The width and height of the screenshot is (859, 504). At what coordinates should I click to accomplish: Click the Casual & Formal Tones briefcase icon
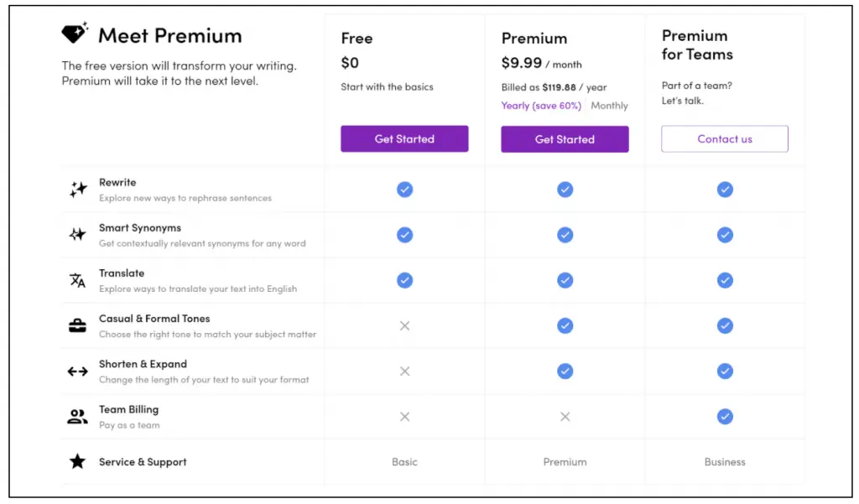78,325
